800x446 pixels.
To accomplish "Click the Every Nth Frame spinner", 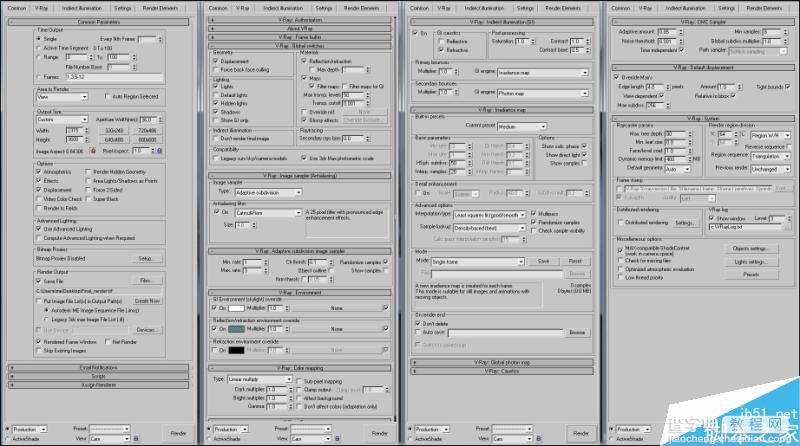I will (x=160, y=39).
